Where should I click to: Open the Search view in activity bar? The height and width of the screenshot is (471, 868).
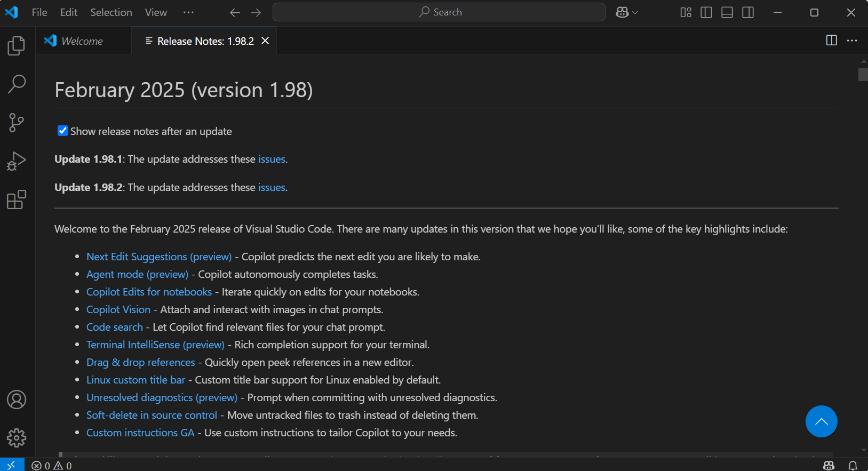coord(17,84)
